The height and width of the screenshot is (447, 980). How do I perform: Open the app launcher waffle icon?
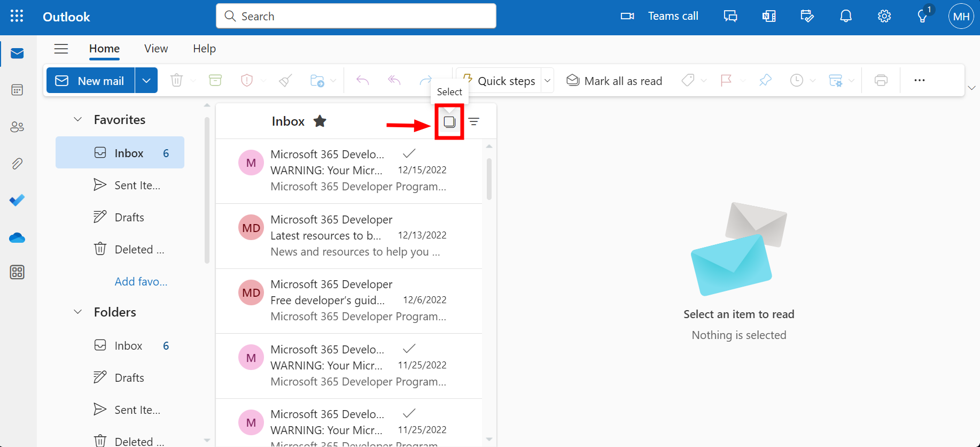[x=17, y=16]
